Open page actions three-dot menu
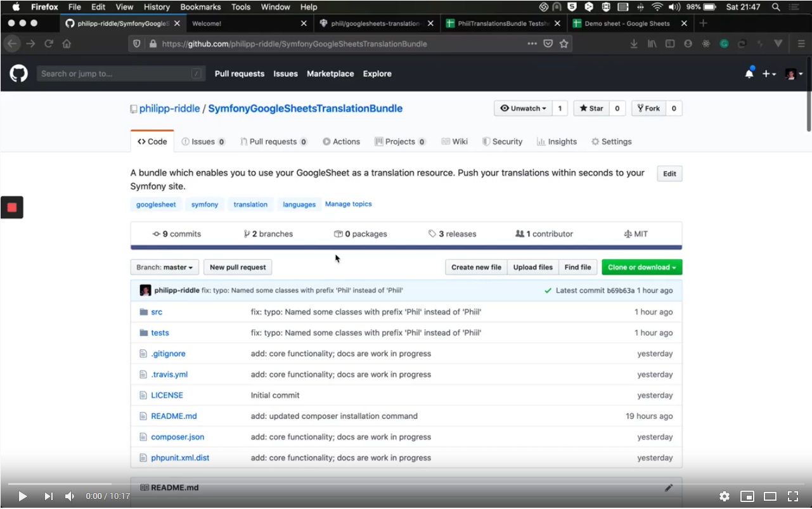This screenshot has height=509, width=812. tap(532, 44)
